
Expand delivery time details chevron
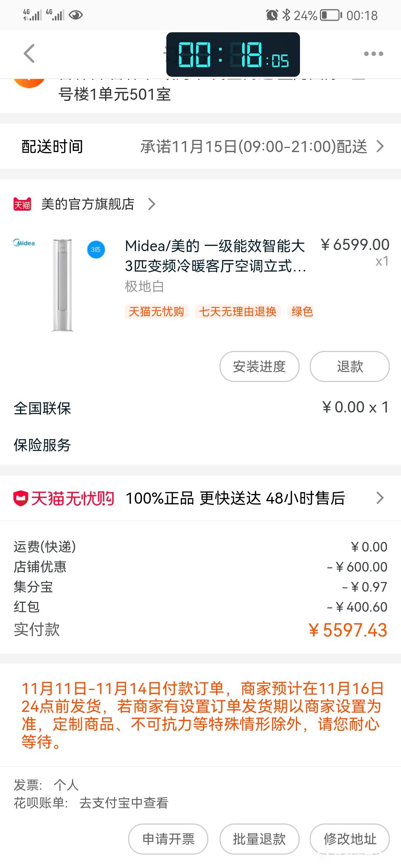pos(380,146)
